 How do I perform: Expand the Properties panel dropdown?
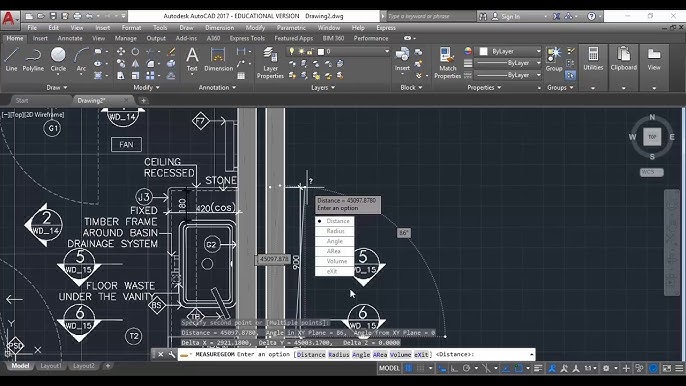[484, 88]
